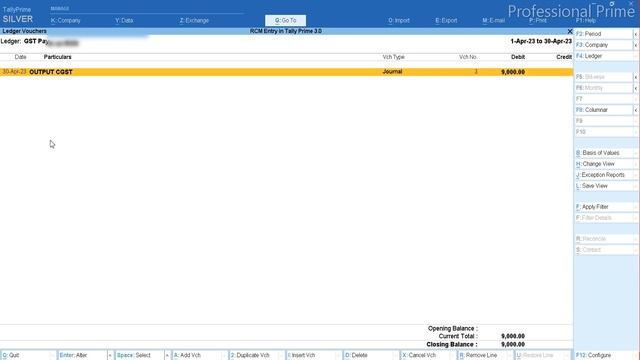The image size is (640, 360).
Task: Click F5: Bill-wise button
Action: point(604,77)
